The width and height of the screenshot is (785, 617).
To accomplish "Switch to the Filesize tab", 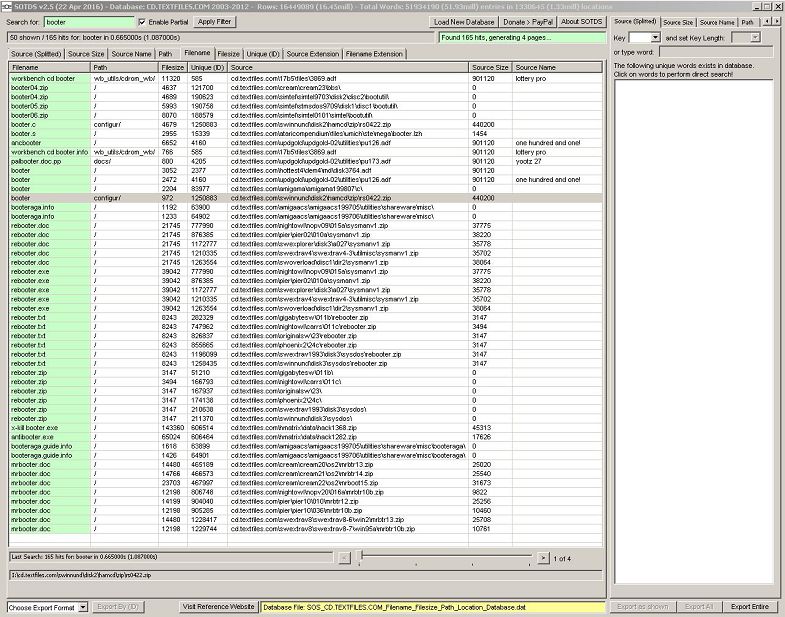I will point(228,53).
